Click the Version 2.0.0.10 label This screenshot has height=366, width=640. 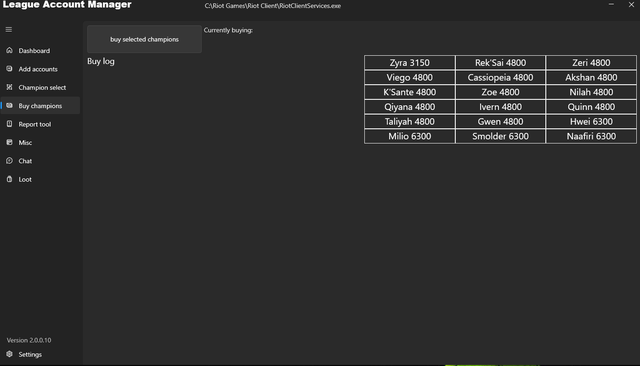tap(29, 340)
